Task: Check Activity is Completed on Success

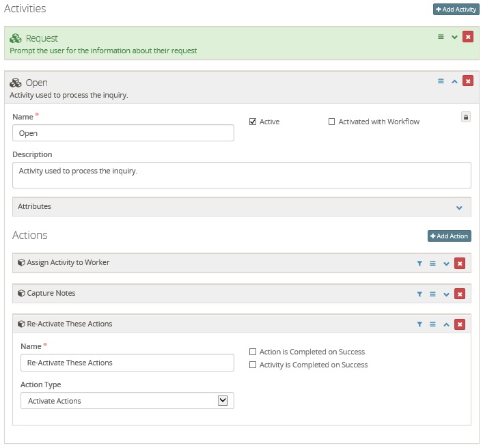Action: click(x=253, y=365)
